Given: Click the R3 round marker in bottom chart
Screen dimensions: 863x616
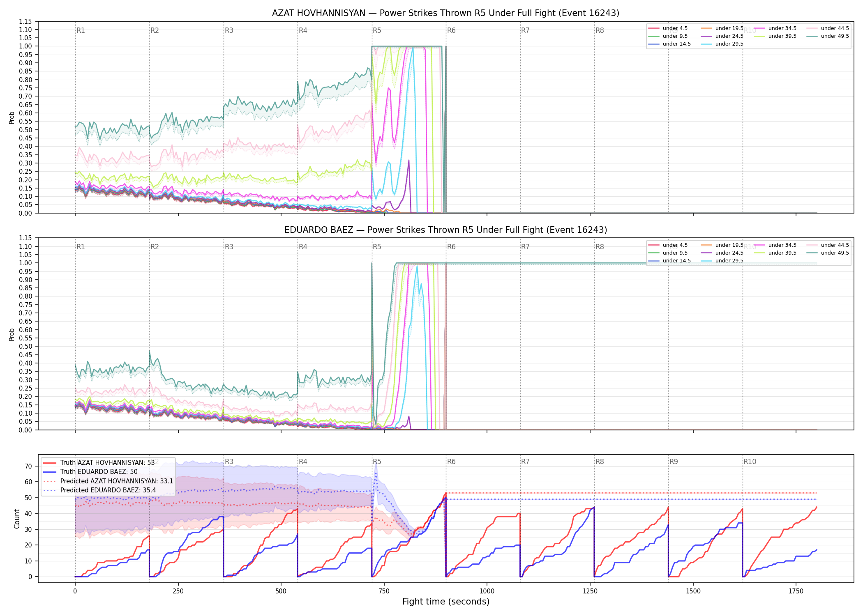Looking at the screenshot, I should tap(229, 462).
